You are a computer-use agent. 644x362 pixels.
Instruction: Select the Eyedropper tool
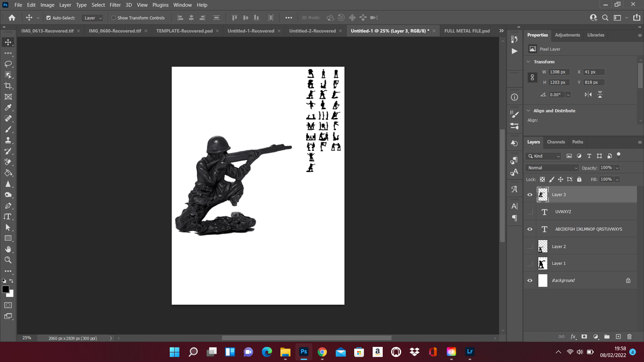8,108
